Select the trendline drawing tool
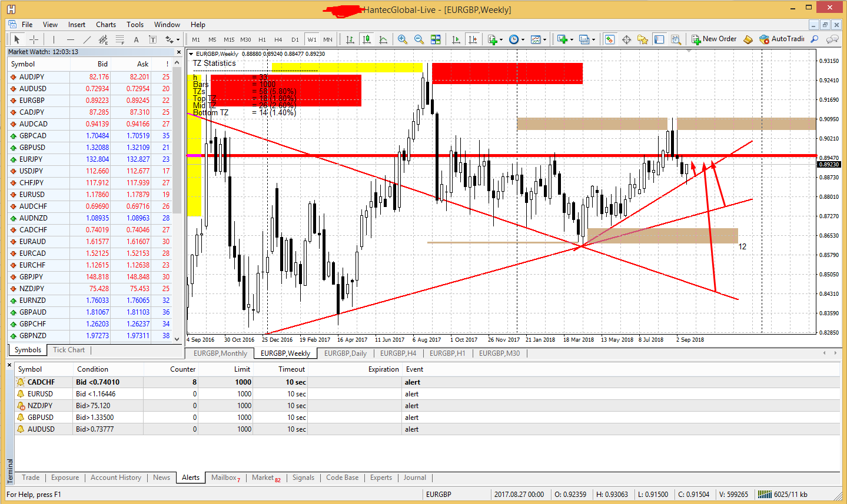 click(87, 39)
